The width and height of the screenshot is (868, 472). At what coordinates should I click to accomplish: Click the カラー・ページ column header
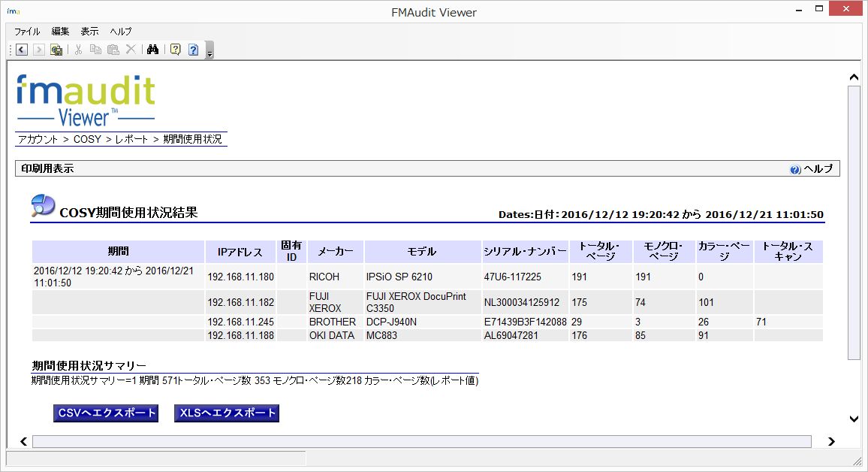pyautogui.click(x=725, y=252)
